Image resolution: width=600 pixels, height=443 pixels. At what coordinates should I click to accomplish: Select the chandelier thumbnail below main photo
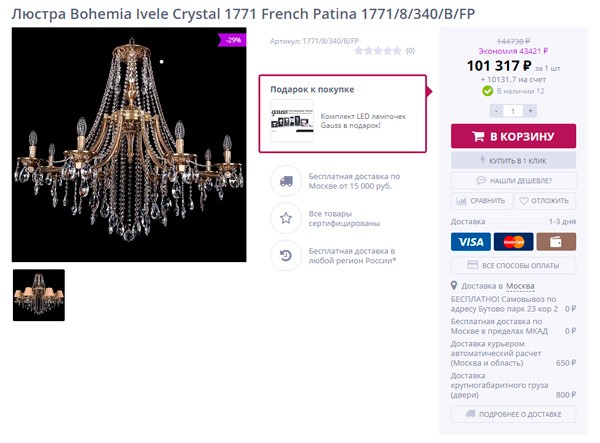point(39,295)
